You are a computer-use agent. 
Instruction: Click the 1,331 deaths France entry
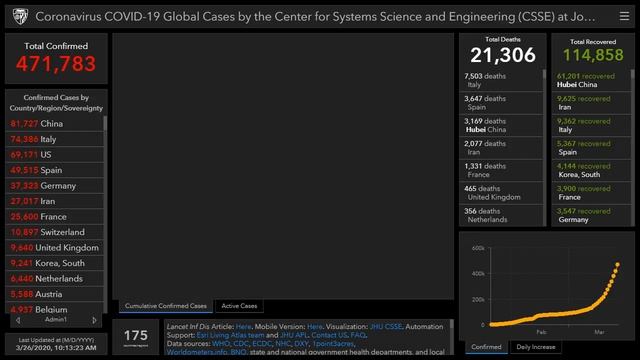[x=501, y=170]
